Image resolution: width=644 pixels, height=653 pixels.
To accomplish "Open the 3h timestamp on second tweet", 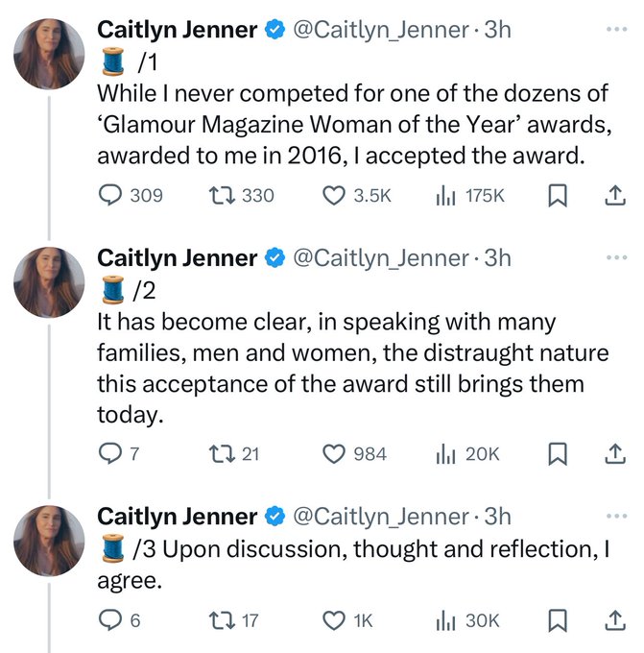I will [498, 257].
